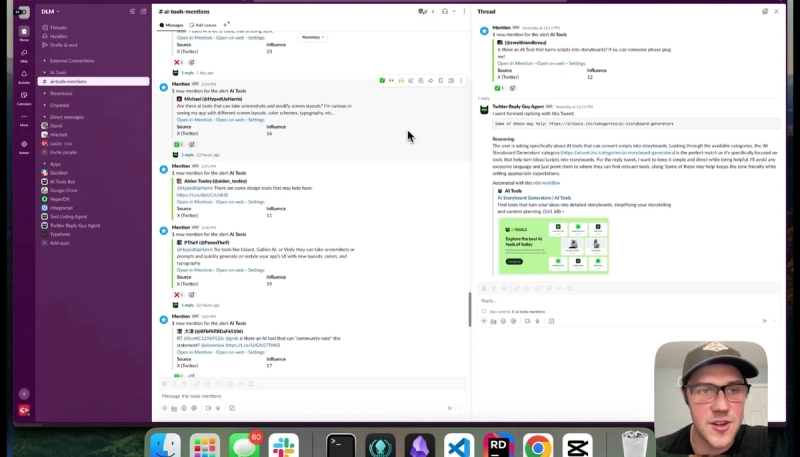Open Terminal from the dock

(x=341, y=447)
